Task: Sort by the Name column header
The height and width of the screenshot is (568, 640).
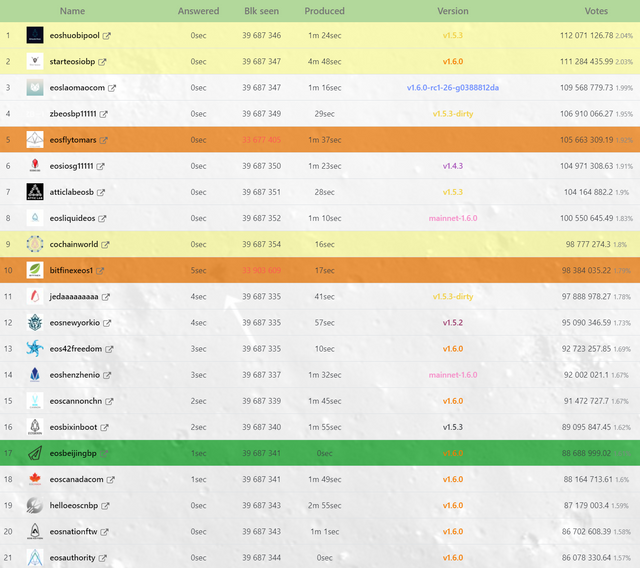Action: click(x=72, y=11)
